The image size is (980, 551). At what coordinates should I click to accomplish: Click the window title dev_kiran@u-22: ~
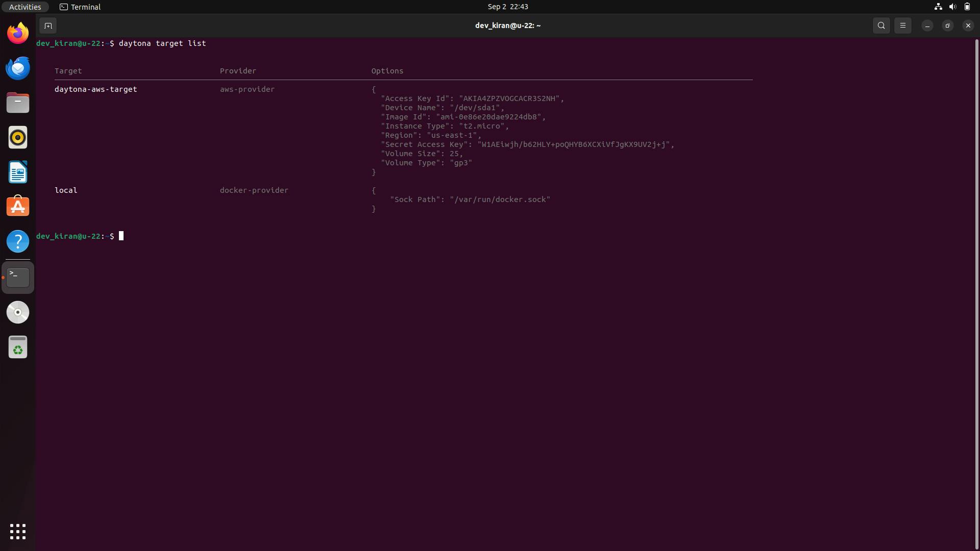[508, 26]
